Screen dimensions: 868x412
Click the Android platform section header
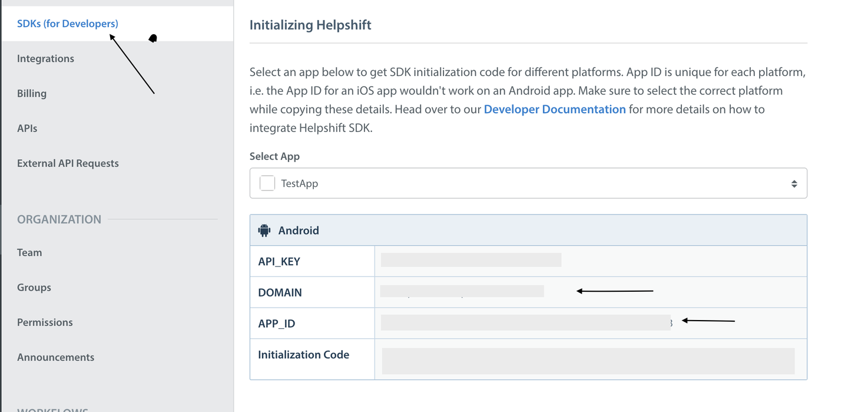click(528, 230)
